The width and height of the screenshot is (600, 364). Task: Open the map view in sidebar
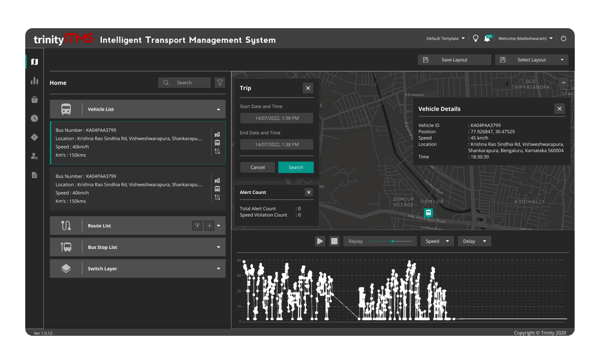click(35, 62)
